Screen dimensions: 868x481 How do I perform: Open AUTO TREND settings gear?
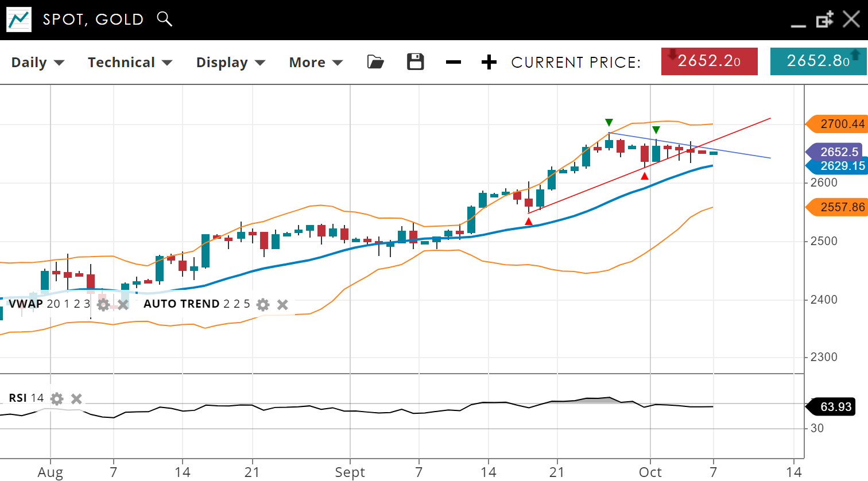(263, 304)
